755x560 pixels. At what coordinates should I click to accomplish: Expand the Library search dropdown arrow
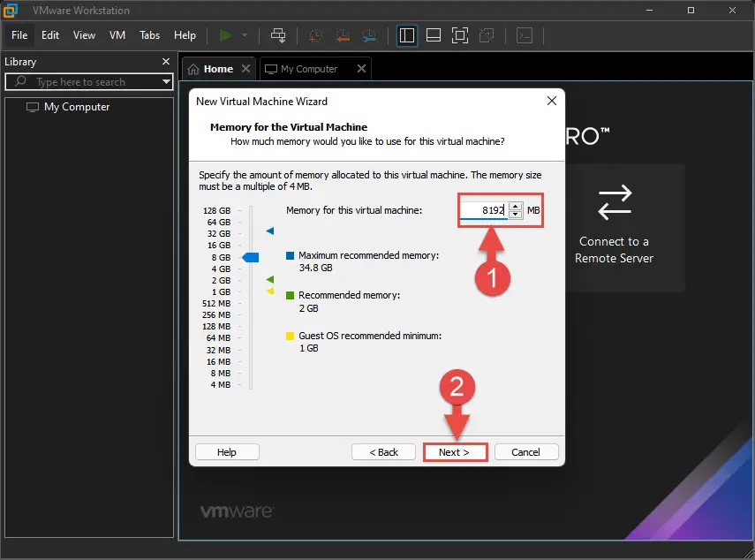tap(166, 81)
